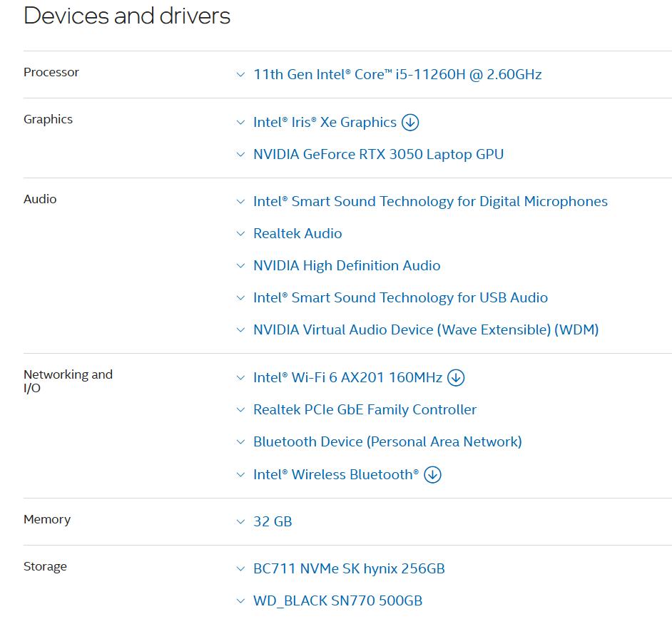
Task: Expand chevron for BC711 NVMe SK hynix
Action: coord(241,568)
